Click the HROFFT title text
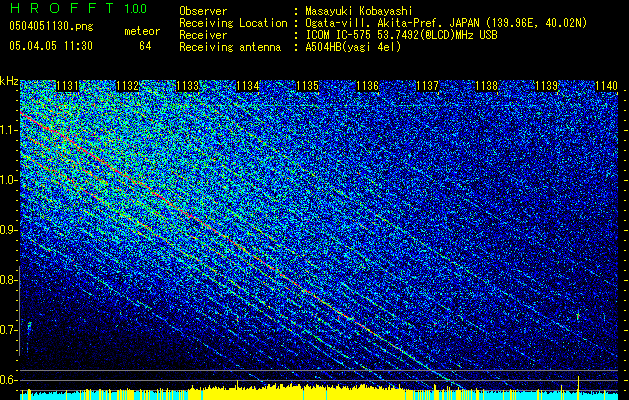This screenshot has width=629, height=400. point(62,8)
